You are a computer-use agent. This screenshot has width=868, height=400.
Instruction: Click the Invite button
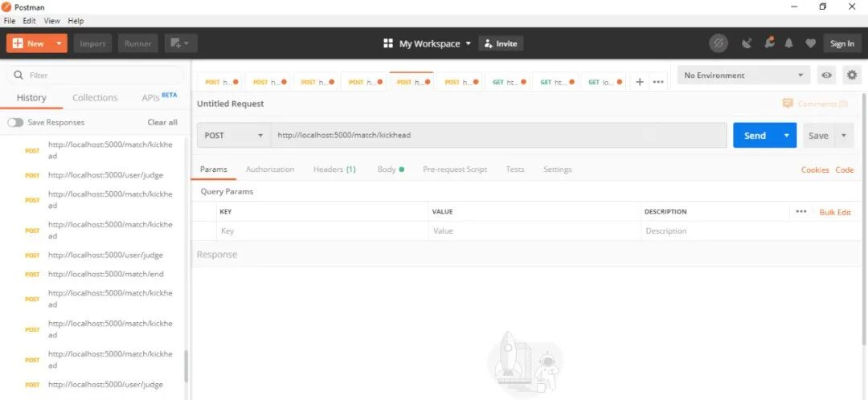501,43
